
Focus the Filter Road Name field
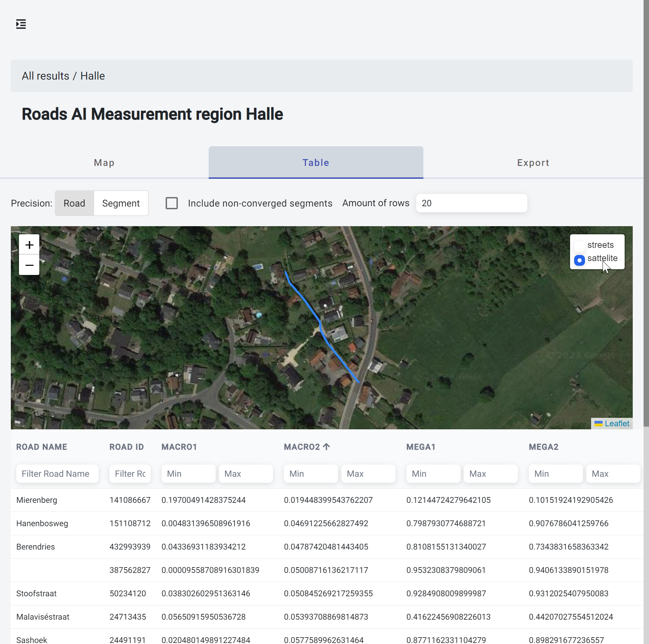tap(57, 474)
